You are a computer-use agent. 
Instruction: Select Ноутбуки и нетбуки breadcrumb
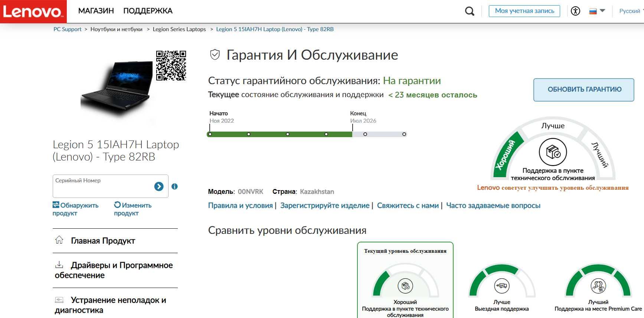pyautogui.click(x=116, y=29)
